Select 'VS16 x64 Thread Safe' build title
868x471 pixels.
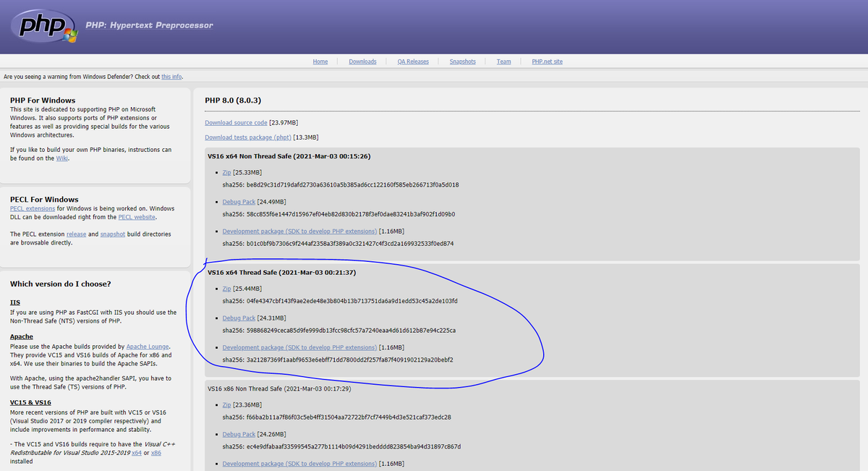(281, 273)
